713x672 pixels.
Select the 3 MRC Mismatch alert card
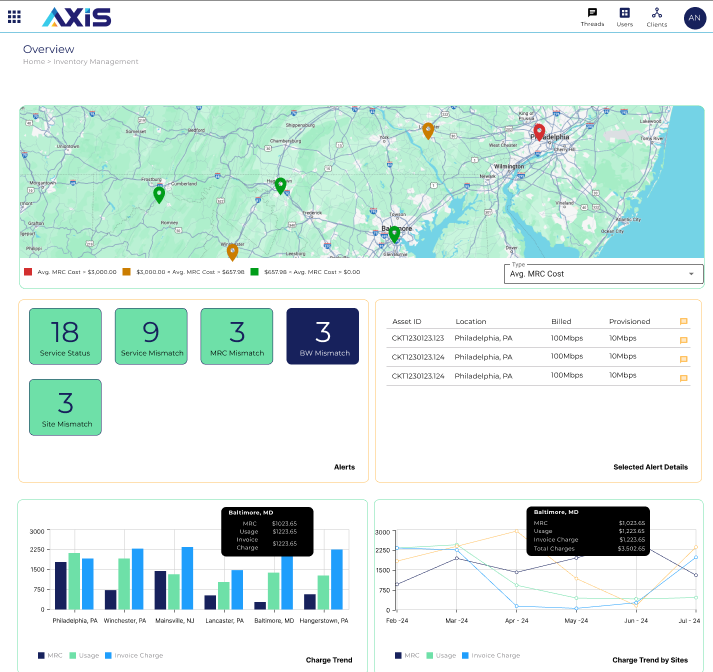click(x=237, y=336)
